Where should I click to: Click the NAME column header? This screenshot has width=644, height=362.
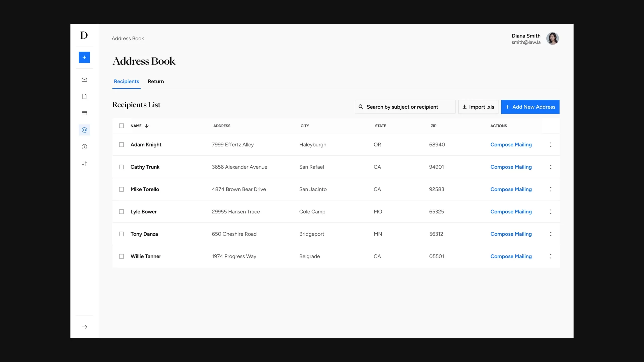[x=136, y=126]
